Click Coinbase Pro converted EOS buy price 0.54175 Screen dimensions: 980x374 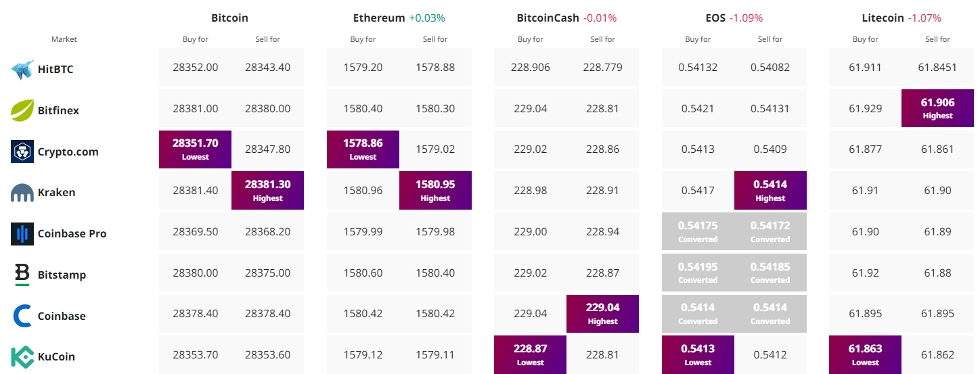coord(698,231)
